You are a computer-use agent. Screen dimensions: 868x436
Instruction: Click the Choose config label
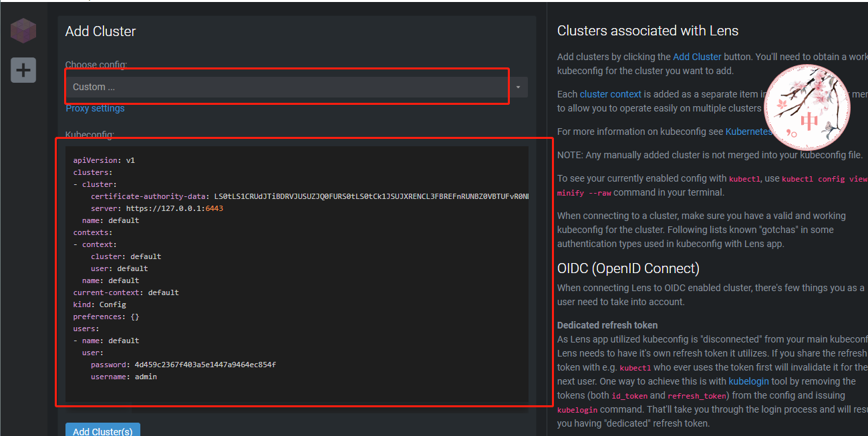(x=96, y=65)
